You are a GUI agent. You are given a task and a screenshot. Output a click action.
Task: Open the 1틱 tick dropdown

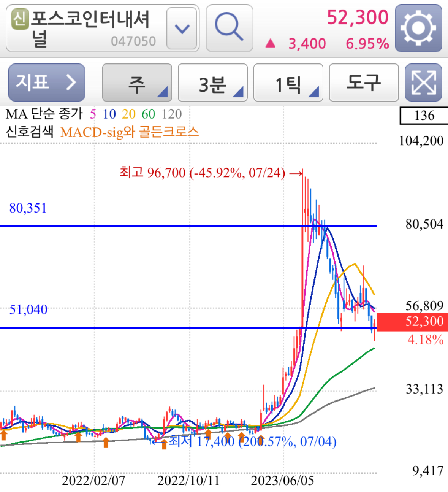pyautogui.click(x=287, y=83)
